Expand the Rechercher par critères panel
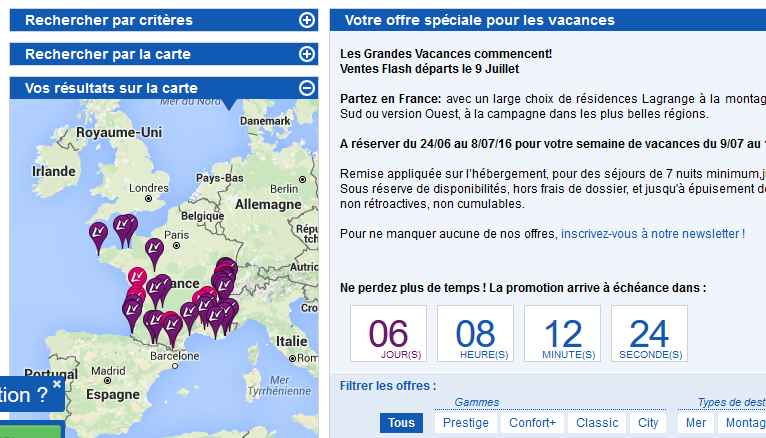Viewport: 766px width, 438px height. (307, 20)
